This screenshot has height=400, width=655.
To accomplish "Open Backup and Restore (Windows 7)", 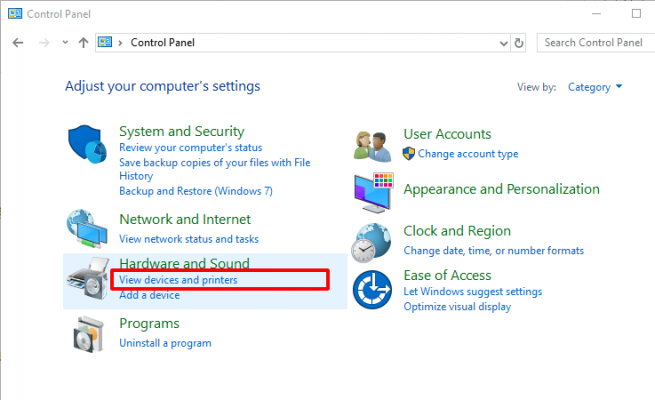I will (x=195, y=191).
